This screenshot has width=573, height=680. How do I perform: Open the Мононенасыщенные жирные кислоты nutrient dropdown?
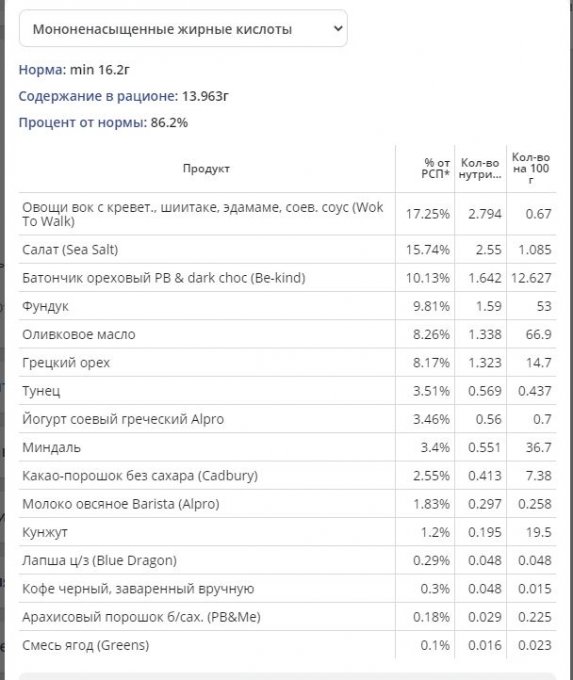coord(183,29)
